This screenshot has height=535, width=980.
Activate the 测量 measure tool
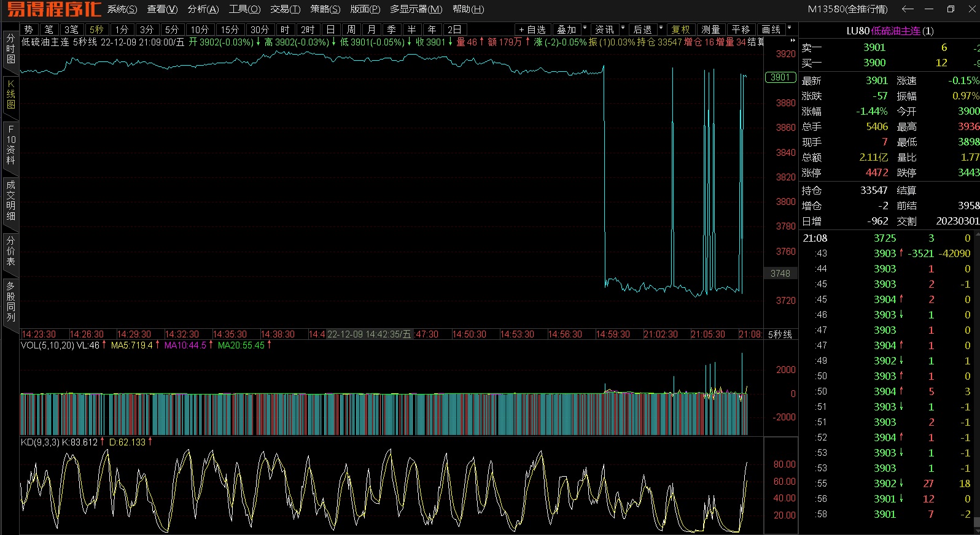click(710, 29)
